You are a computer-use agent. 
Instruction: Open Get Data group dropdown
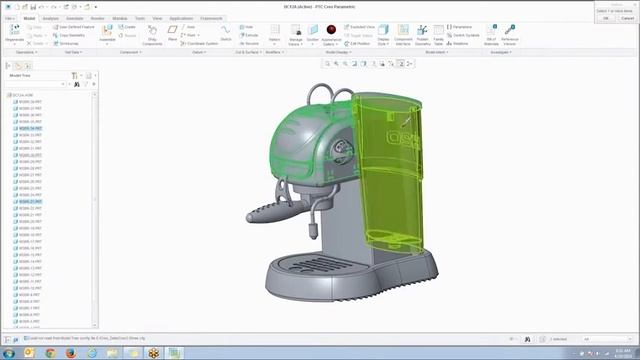73,52
